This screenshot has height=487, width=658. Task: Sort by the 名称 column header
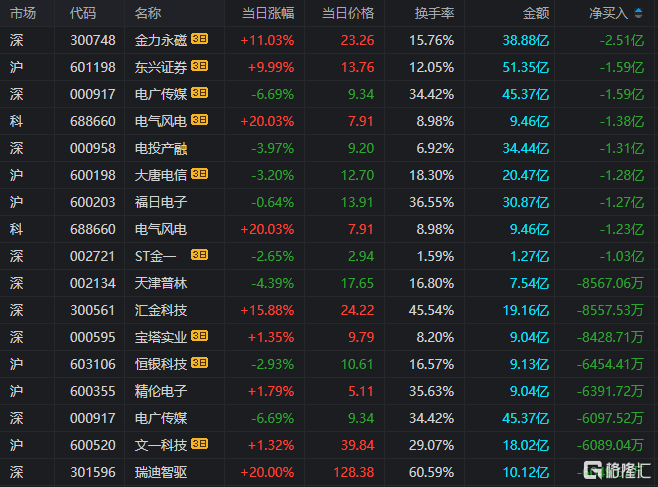[x=148, y=13]
